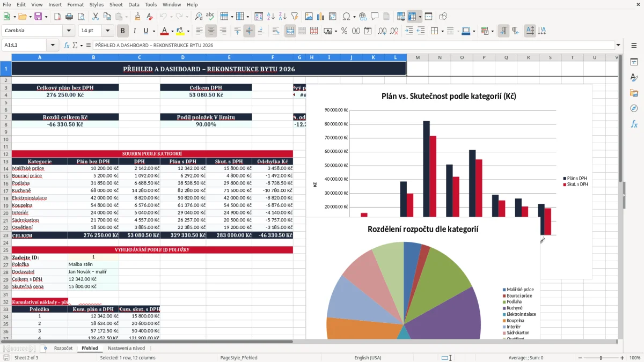
Task: Switch to the Rozpočet sheet tab
Action: pyautogui.click(x=63, y=348)
